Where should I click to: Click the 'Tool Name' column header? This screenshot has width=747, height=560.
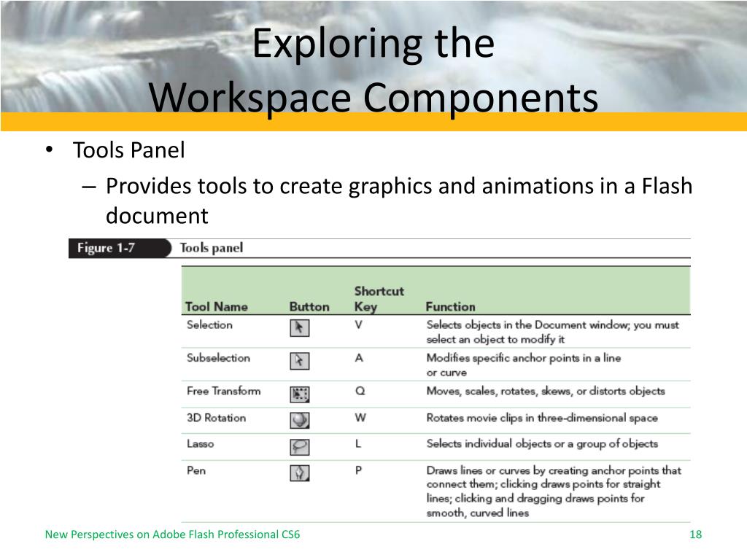pyautogui.click(x=216, y=307)
